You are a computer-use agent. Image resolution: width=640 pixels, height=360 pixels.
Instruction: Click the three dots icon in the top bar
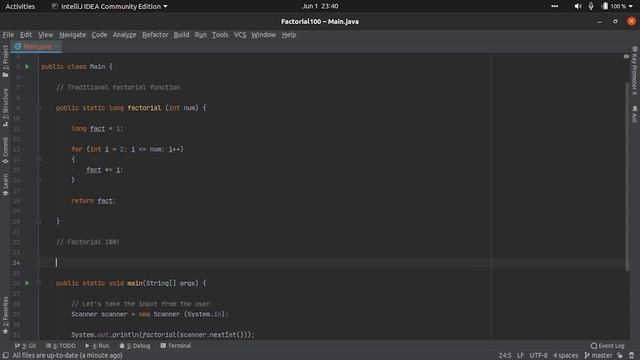554,6
